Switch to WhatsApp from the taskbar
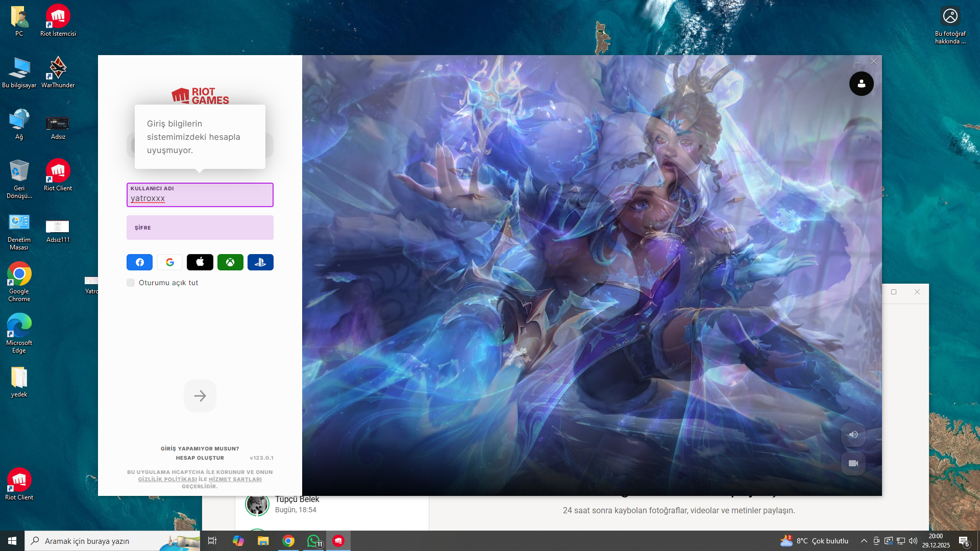 [x=313, y=541]
